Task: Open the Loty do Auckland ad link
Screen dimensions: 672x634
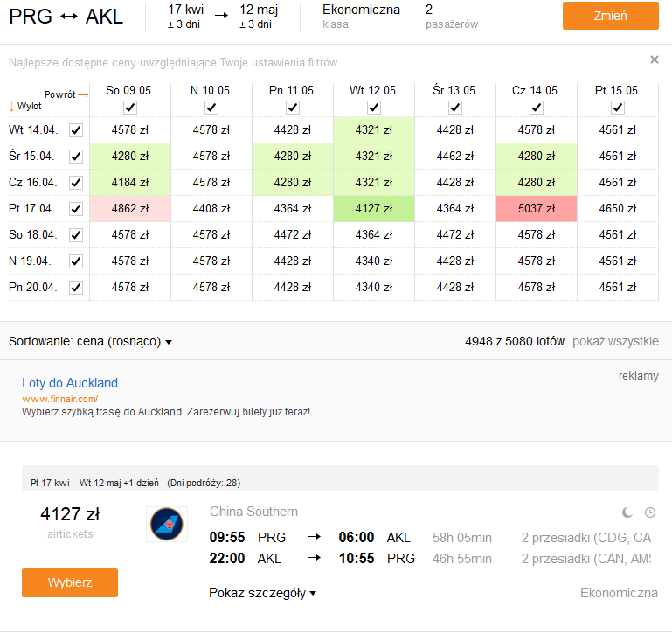Action: 70,383
